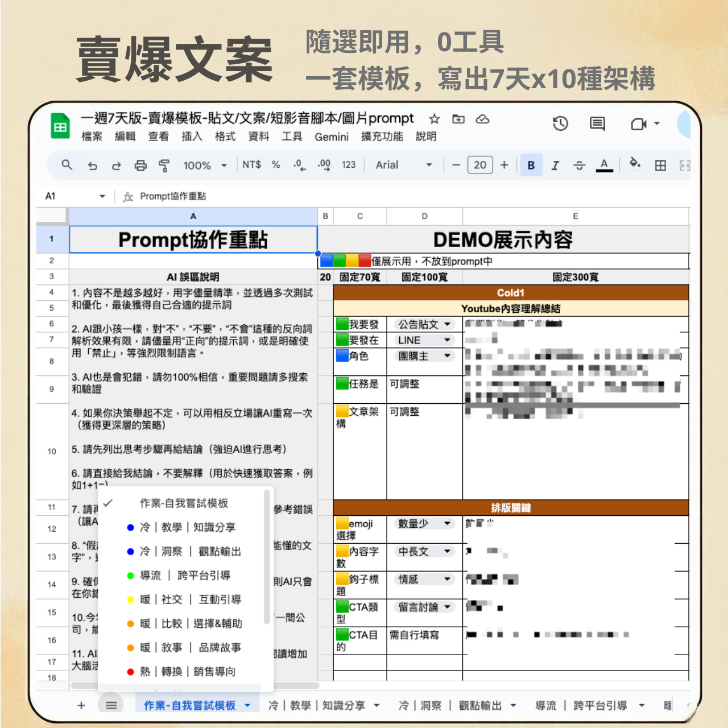Open version history via clock icon
Image resolution: width=728 pixels, height=728 pixels.
tap(560, 124)
